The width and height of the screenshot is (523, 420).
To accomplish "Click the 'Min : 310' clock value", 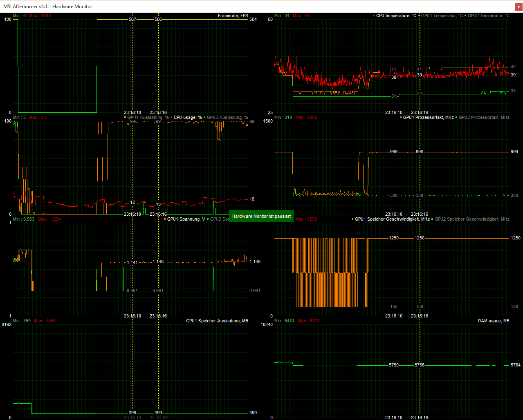I will coord(283,117).
